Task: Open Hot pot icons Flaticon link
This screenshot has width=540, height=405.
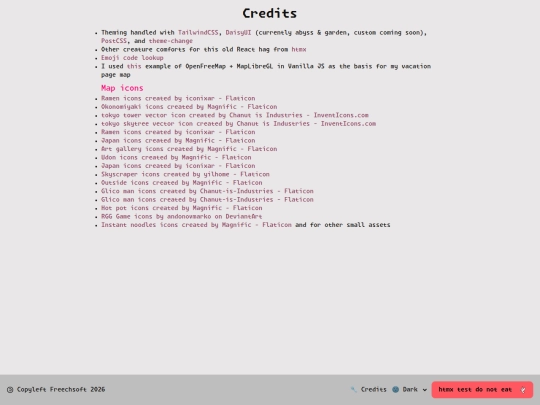Action: point(181,208)
